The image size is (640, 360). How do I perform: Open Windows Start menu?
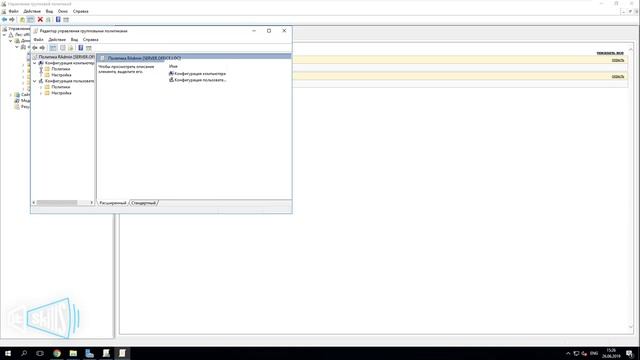(8, 353)
